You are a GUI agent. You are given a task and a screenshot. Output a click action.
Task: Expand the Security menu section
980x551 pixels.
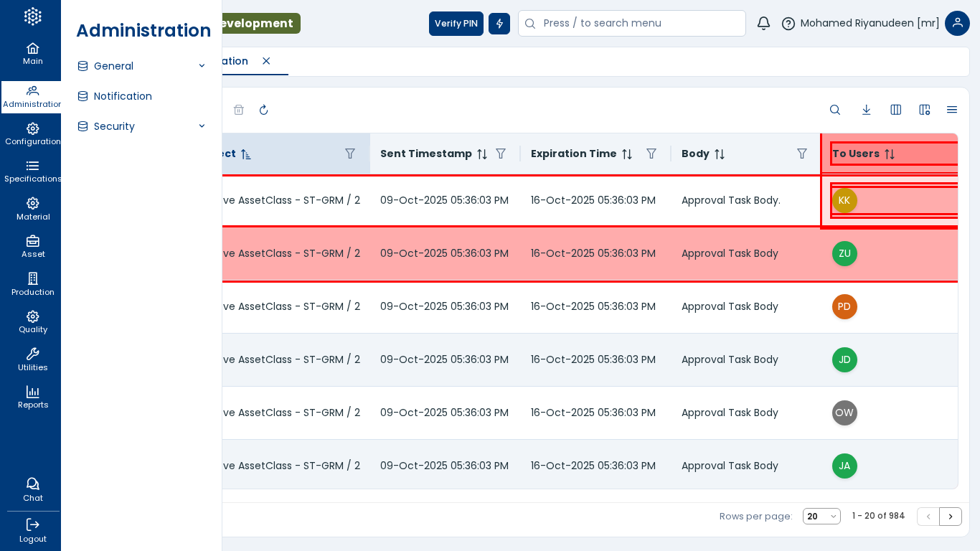[141, 126]
